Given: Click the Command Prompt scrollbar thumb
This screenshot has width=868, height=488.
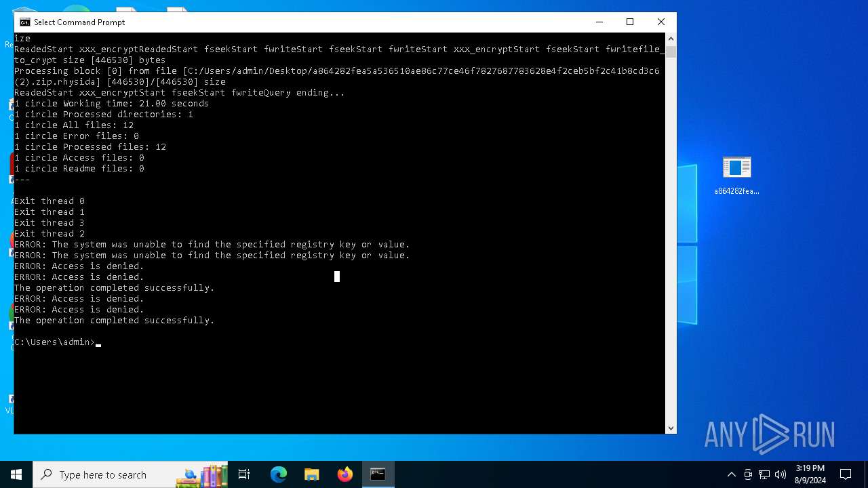Looking at the screenshot, I should click(671, 52).
